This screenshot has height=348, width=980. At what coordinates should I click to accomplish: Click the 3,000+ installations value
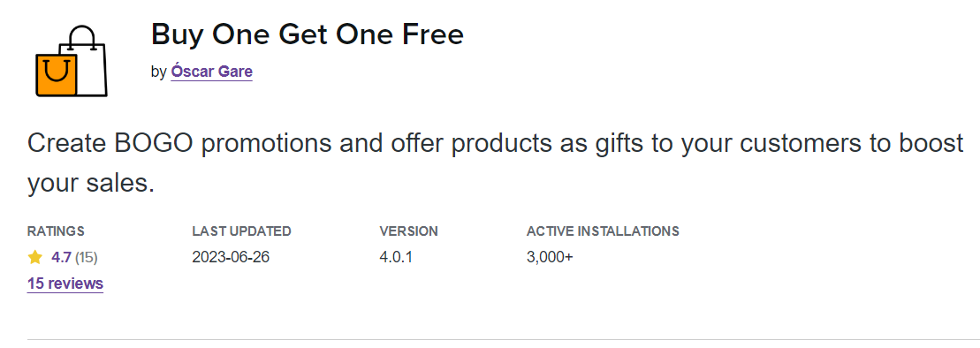550,257
